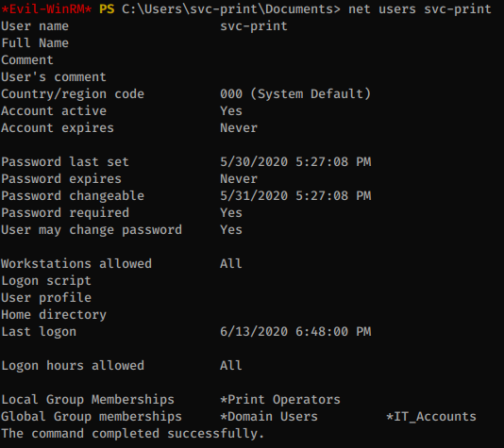Image resolution: width=504 pixels, height=448 pixels.
Task: Click the net users svc-print command
Action: pos(420,9)
